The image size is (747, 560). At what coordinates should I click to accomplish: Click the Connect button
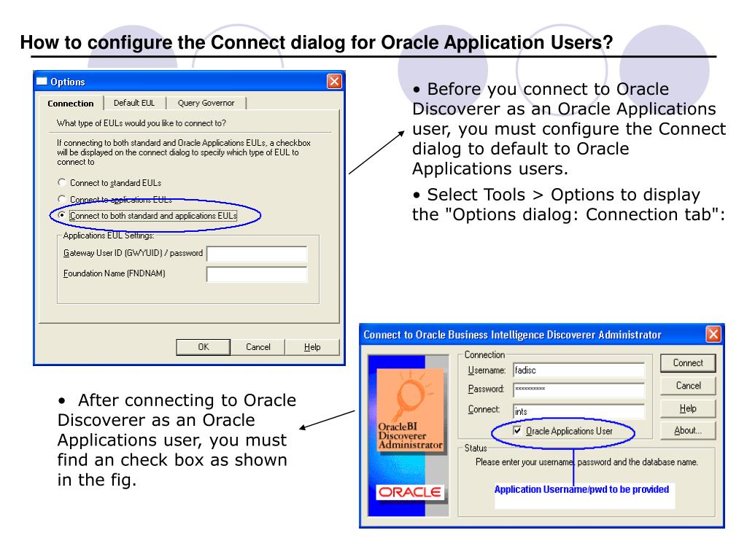pyautogui.click(x=688, y=363)
